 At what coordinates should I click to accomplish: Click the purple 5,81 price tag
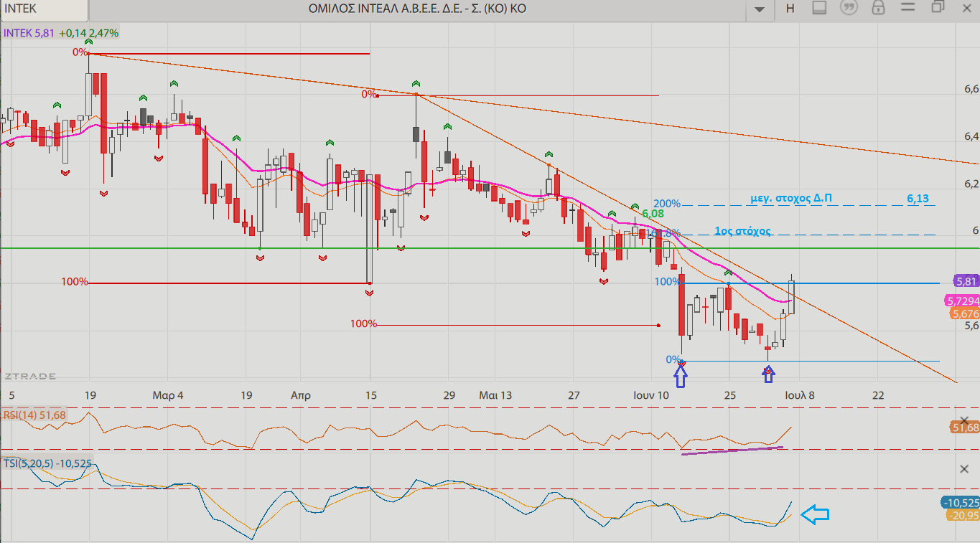pyautogui.click(x=966, y=281)
